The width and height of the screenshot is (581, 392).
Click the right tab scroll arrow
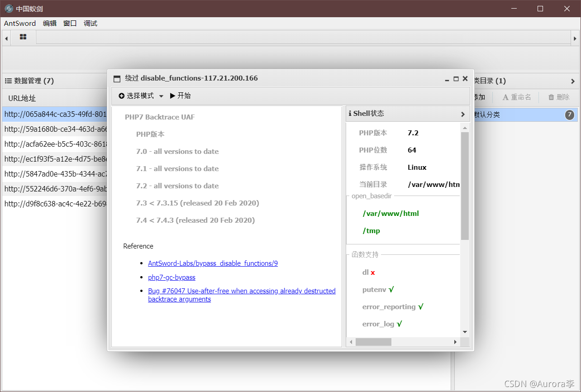(575, 38)
